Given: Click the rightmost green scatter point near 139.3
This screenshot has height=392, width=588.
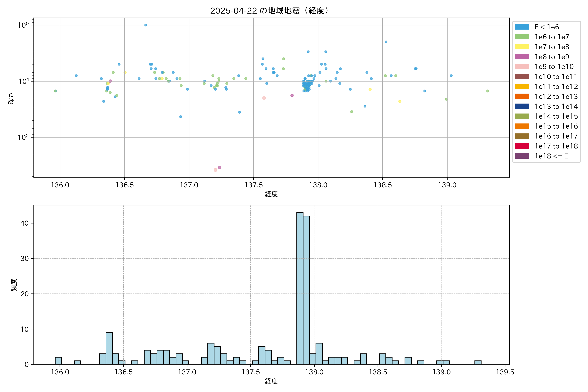Looking at the screenshot, I should pos(488,91).
